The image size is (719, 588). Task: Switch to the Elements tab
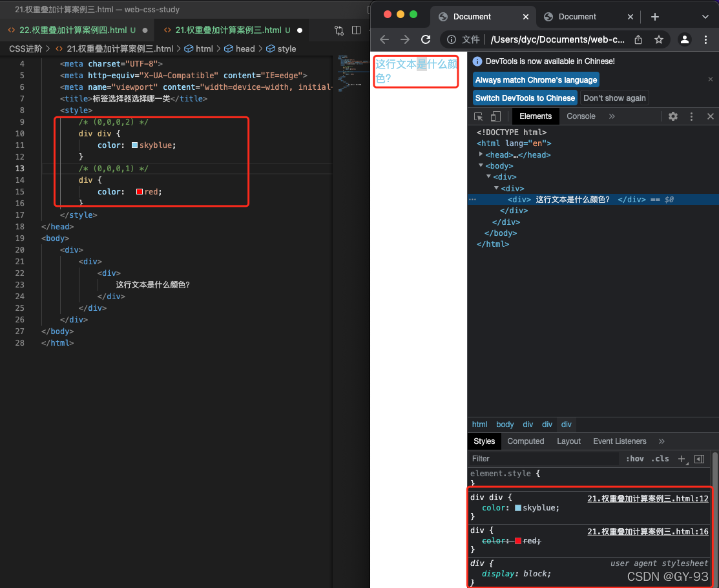tap(535, 116)
